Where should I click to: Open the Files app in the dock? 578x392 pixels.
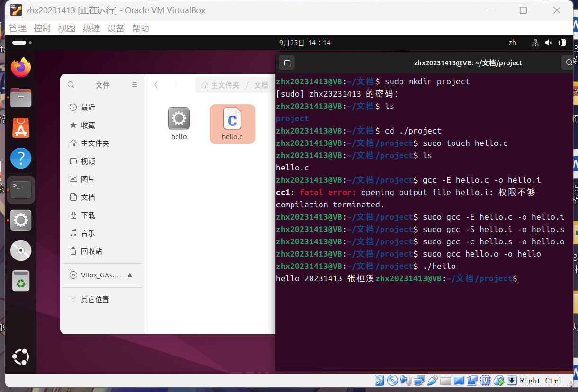tap(21, 98)
